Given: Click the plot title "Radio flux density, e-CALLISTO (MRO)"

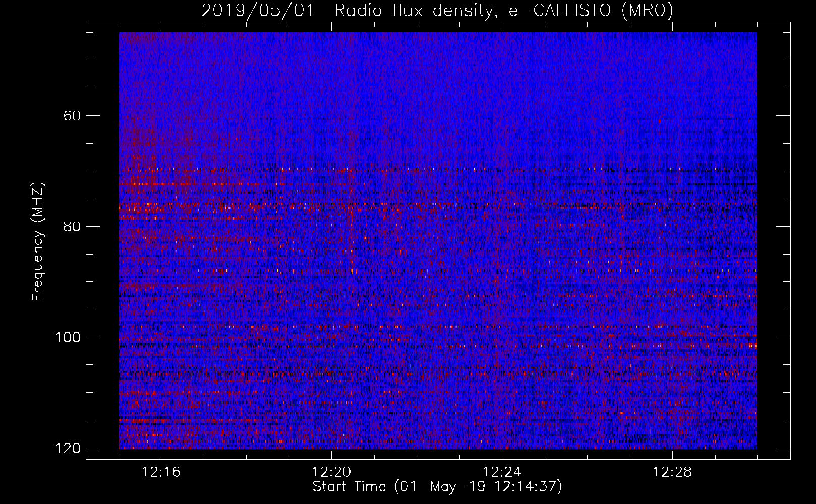Looking at the screenshot, I should (504, 10).
